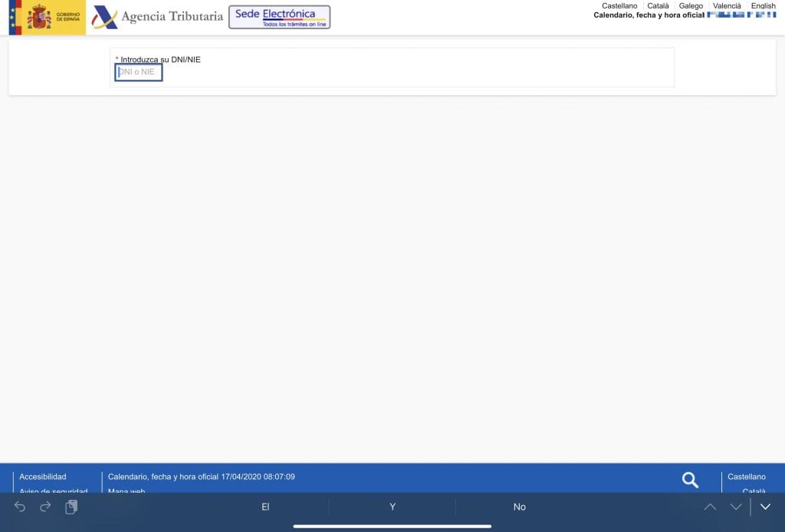The width and height of the screenshot is (785, 532).
Task: Tap the redo arrow in keyboard bar
Action: 45,507
